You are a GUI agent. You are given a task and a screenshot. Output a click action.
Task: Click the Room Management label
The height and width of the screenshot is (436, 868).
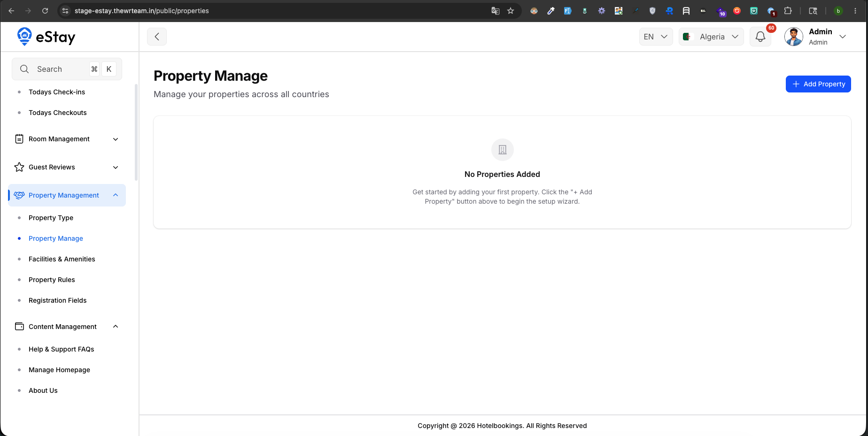pyautogui.click(x=59, y=139)
